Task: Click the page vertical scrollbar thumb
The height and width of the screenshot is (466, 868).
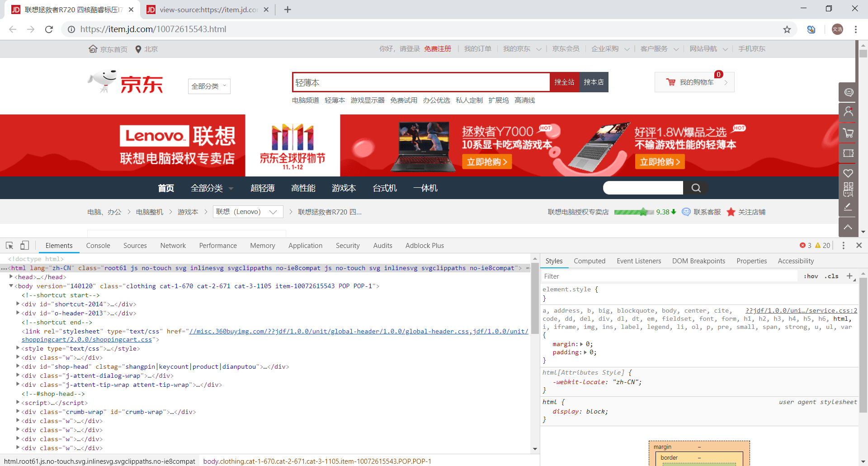Action: pos(863,53)
